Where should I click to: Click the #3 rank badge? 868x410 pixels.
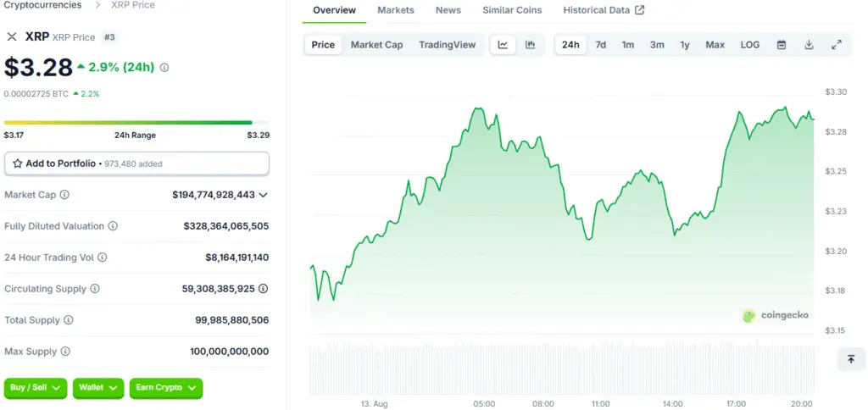click(109, 37)
